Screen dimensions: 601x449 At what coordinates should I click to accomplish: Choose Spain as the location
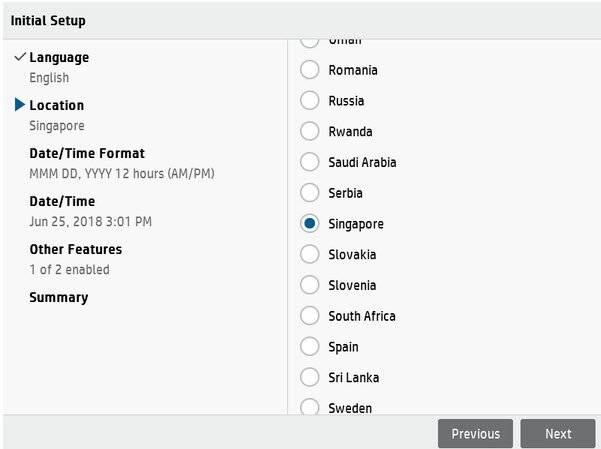point(310,347)
